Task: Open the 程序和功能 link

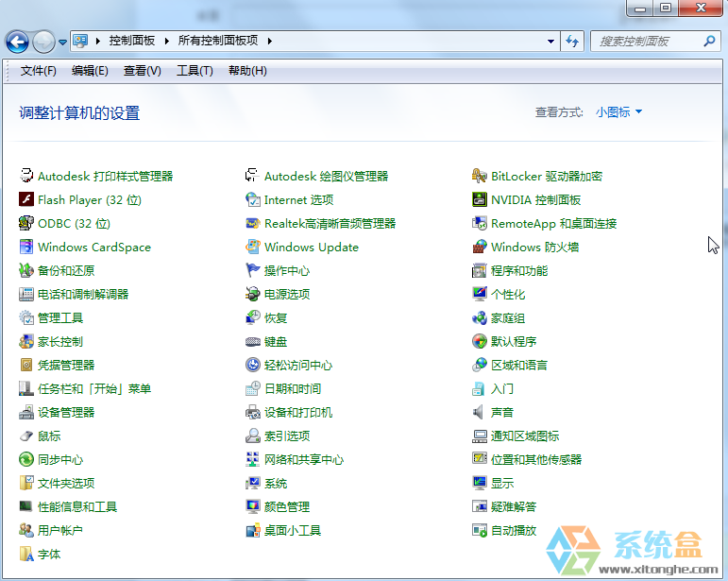Action: [x=519, y=271]
